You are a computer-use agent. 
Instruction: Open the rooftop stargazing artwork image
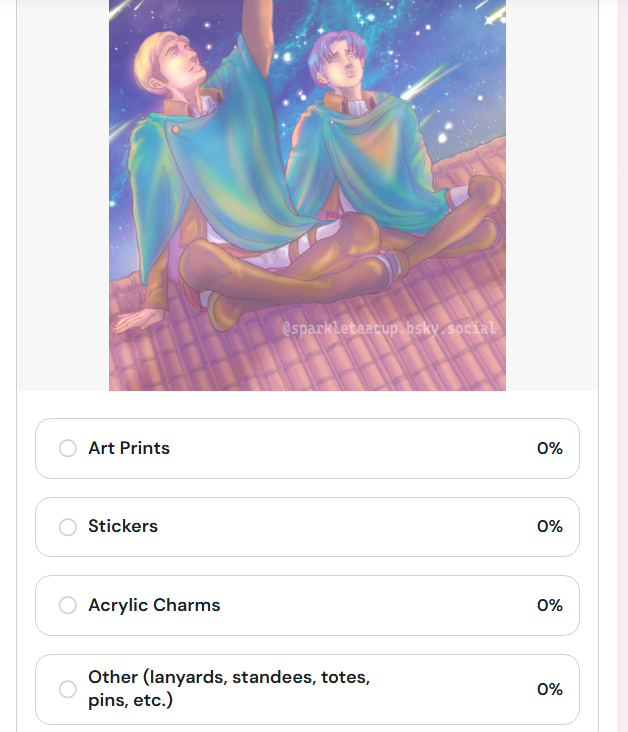point(307,195)
